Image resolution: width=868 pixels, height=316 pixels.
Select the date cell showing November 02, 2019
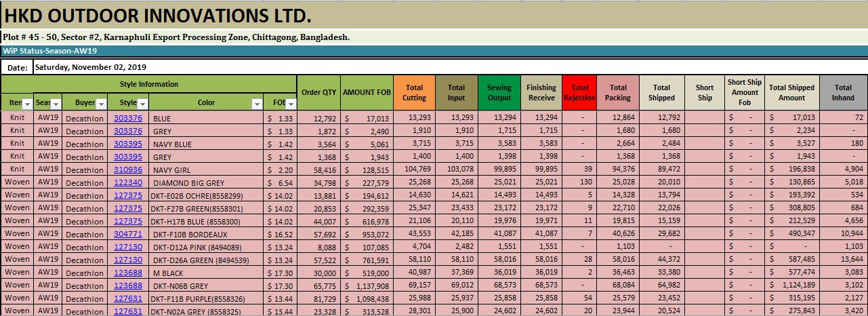[x=90, y=67]
